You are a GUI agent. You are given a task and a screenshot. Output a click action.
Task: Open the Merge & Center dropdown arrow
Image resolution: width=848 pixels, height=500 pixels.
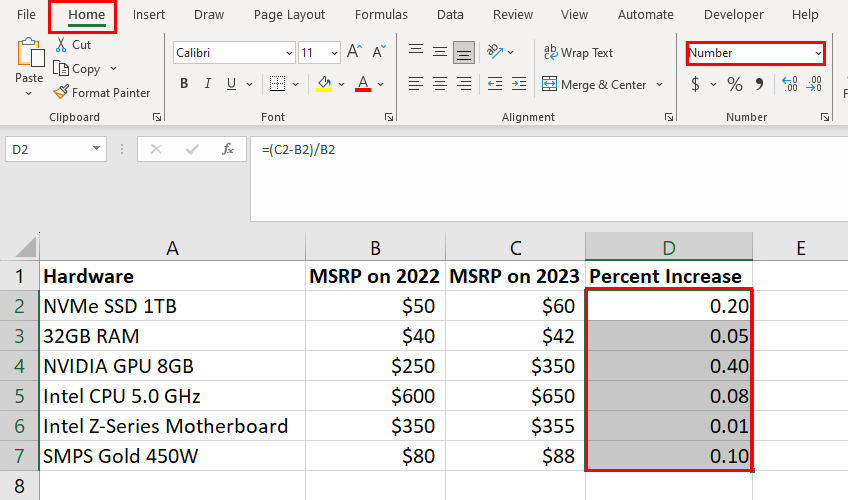[x=659, y=84]
